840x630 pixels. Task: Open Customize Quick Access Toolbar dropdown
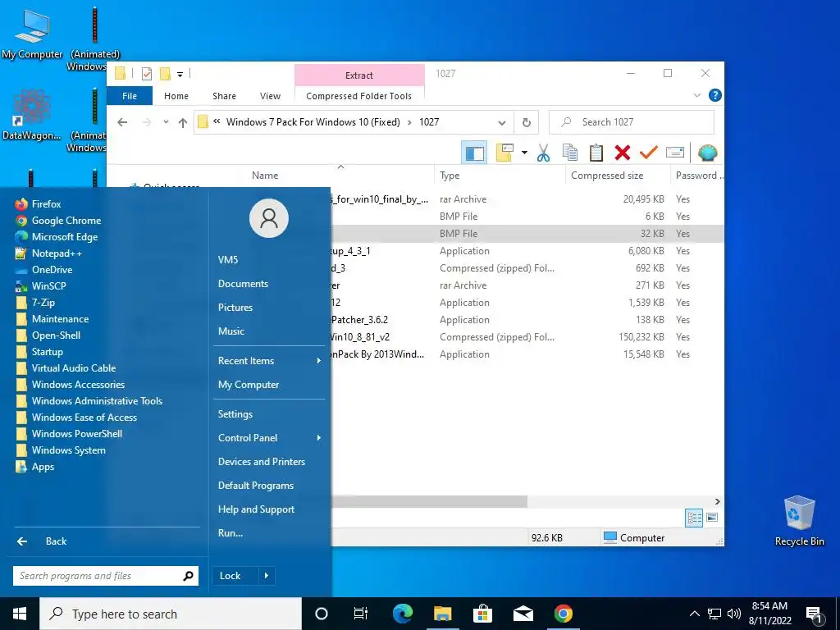click(x=180, y=74)
